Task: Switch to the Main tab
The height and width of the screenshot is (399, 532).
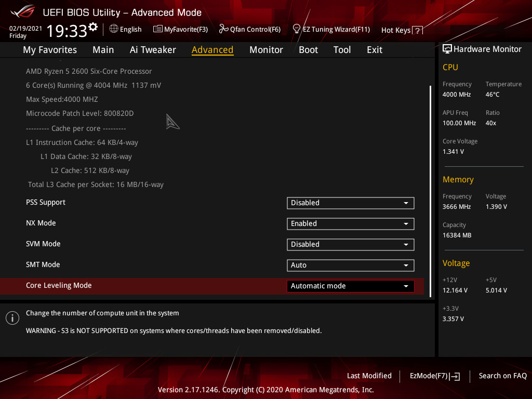Action: click(103, 50)
